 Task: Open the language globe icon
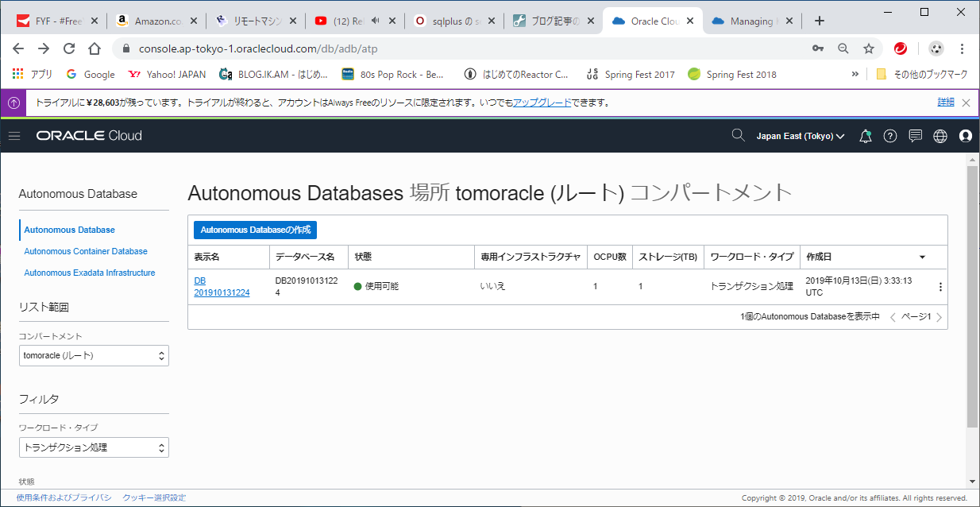pos(940,136)
